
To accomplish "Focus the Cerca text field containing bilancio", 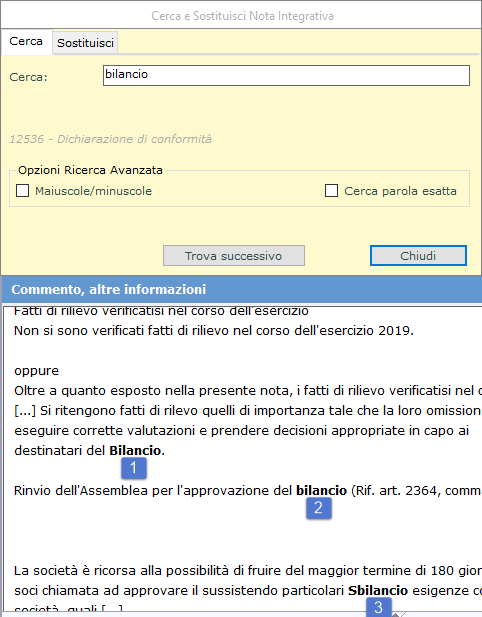I will point(286,76).
